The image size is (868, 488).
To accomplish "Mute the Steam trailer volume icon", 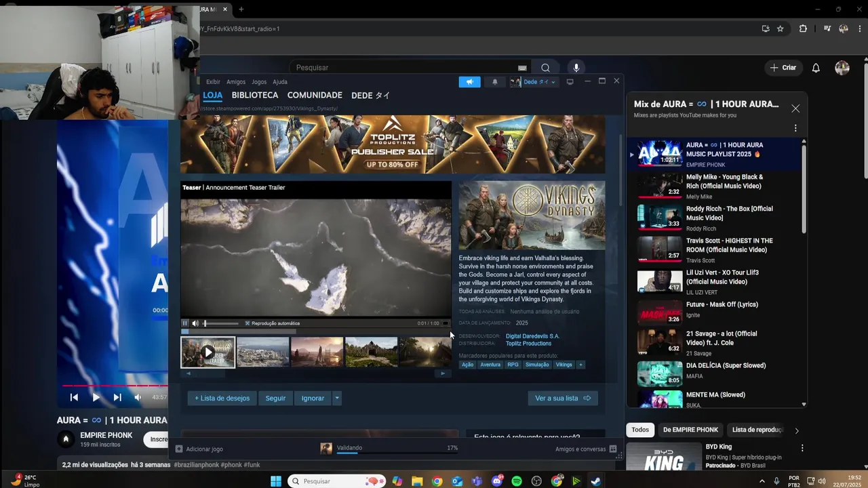I will pos(195,323).
